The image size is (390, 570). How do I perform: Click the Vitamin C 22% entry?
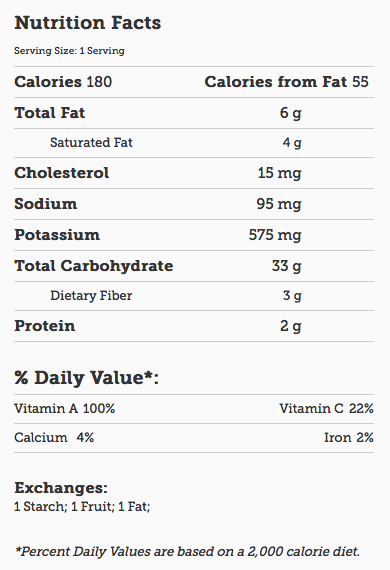(x=326, y=409)
